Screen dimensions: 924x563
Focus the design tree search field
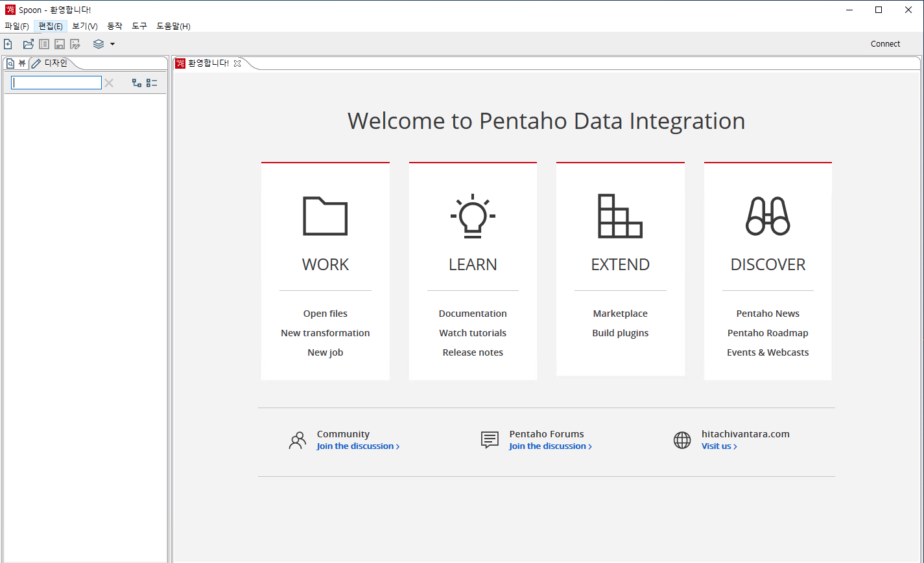(x=56, y=83)
